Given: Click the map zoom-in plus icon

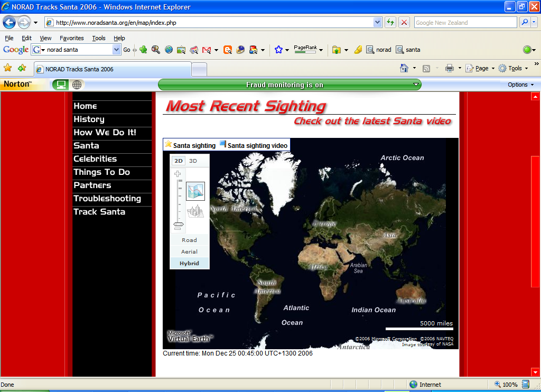Looking at the screenshot, I should tap(178, 174).
